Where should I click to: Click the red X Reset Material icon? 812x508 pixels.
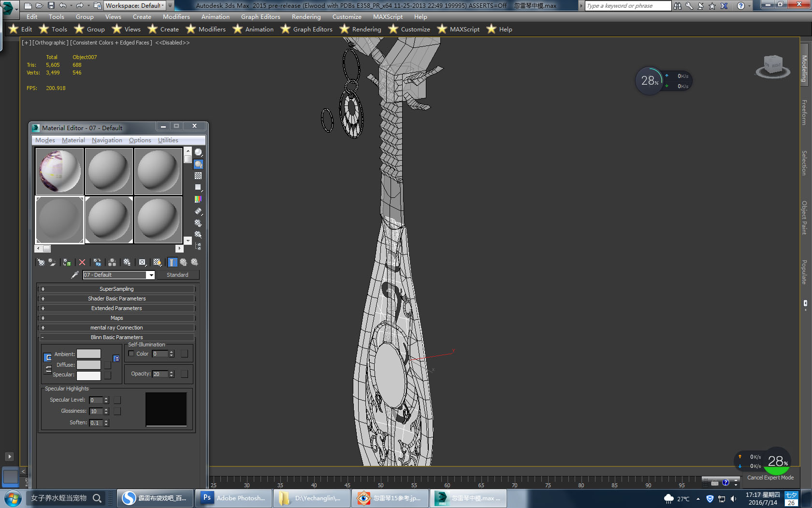(x=82, y=262)
